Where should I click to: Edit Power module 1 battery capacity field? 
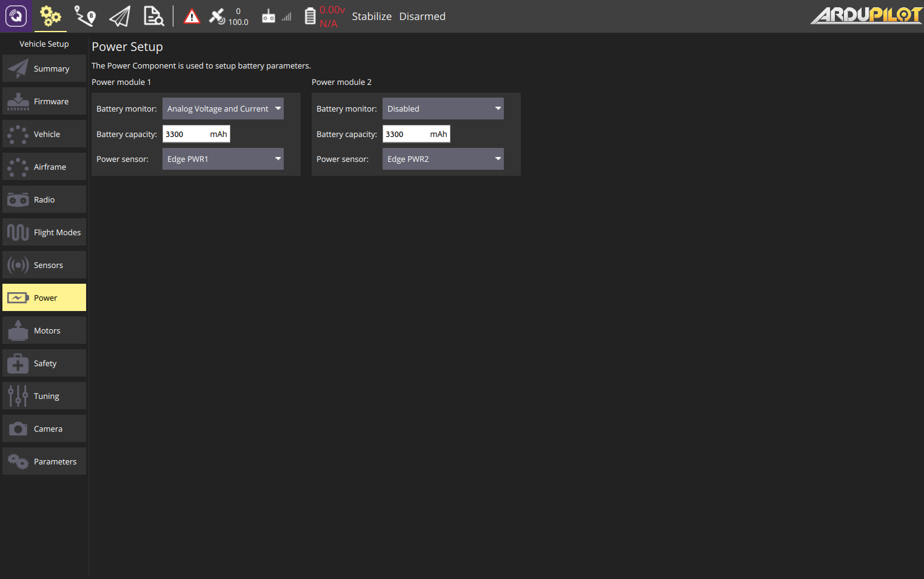(x=196, y=134)
